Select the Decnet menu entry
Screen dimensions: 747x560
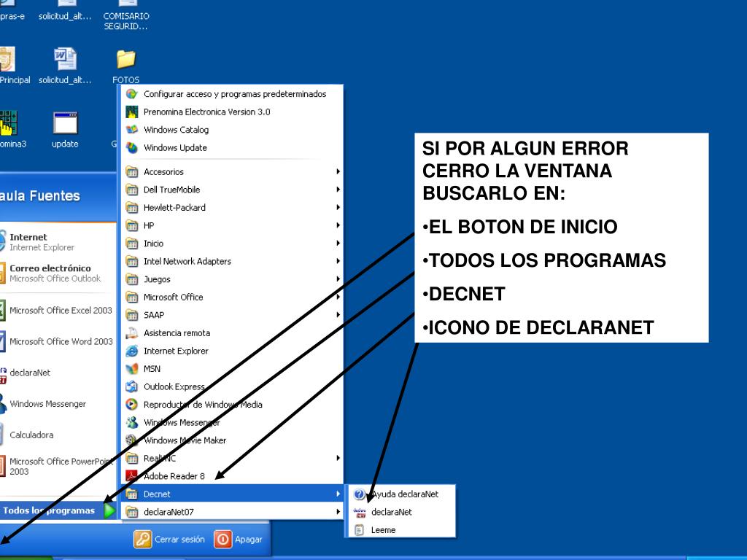[x=233, y=494]
